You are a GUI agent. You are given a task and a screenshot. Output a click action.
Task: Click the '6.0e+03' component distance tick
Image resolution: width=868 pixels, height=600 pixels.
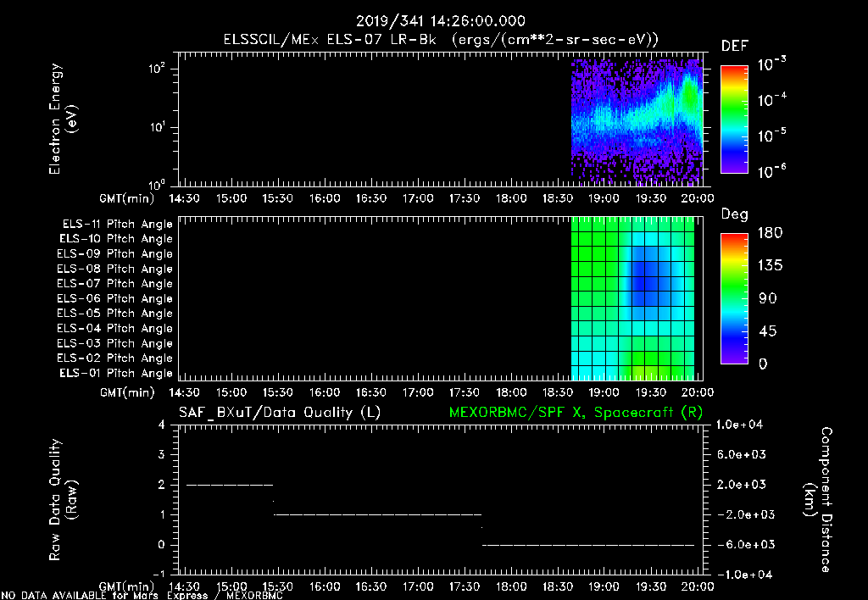tap(742, 454)
